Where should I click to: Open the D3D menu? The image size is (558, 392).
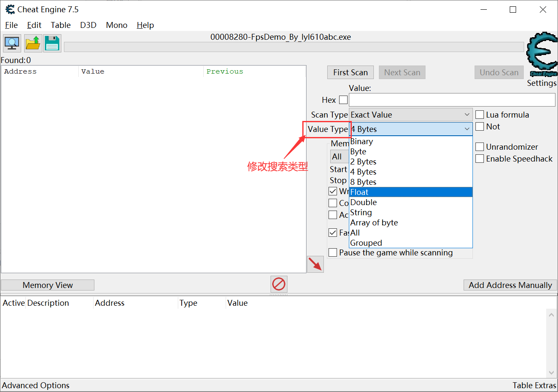click(x=88, y=25)
